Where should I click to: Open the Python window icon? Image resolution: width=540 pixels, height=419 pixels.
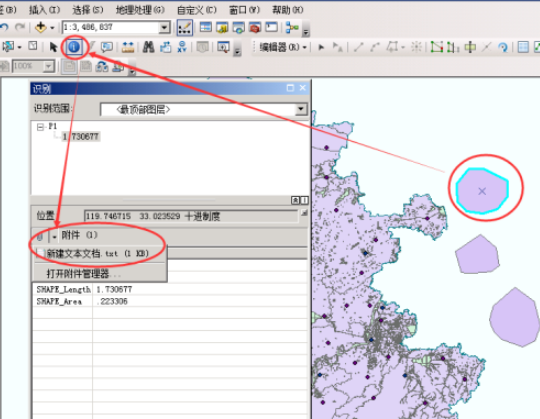(271, 27)
